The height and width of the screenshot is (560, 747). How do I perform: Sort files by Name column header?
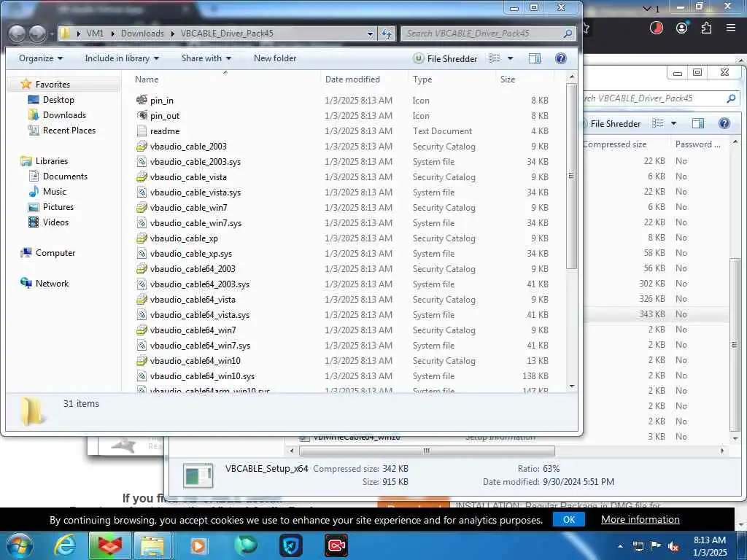147,79
